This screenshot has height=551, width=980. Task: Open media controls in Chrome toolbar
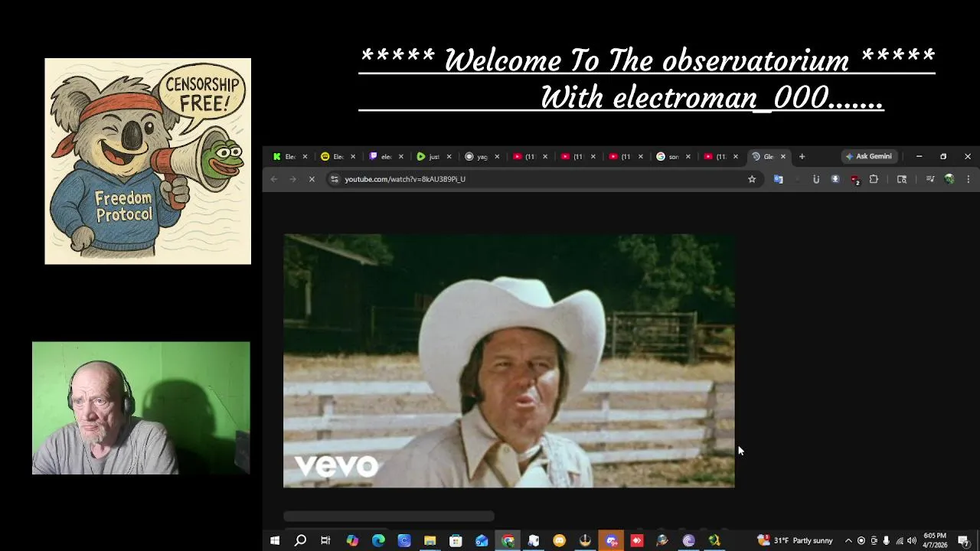930,179
